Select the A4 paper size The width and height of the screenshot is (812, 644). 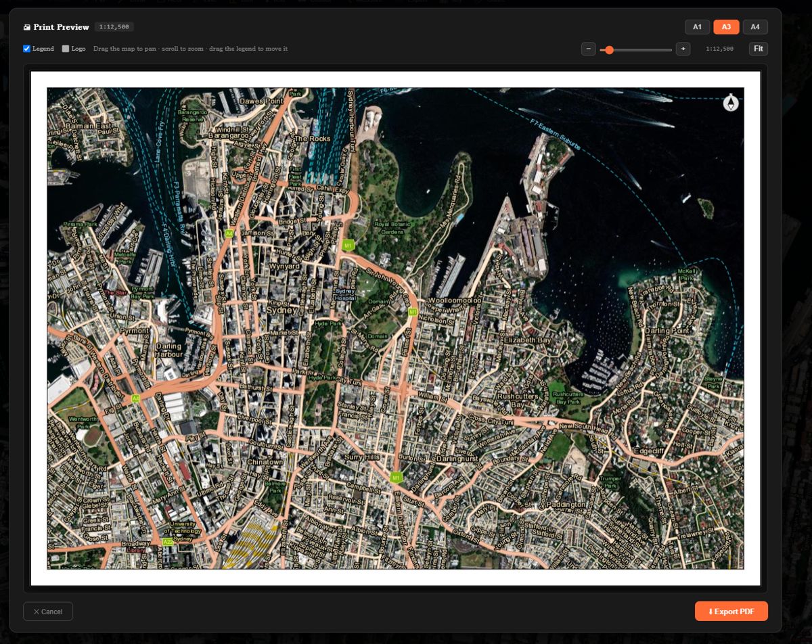pos(755,27)
